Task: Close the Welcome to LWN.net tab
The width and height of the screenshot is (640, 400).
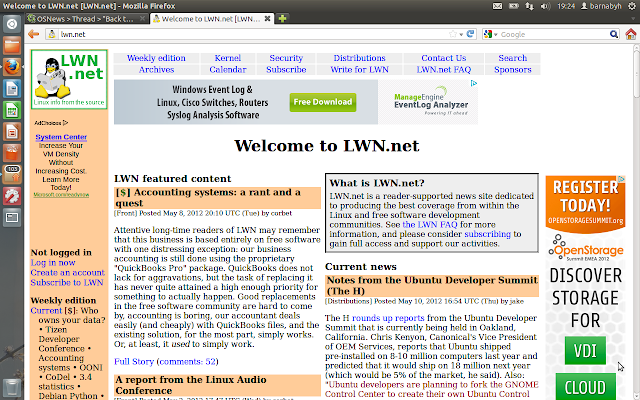Action: coord(267,18)
